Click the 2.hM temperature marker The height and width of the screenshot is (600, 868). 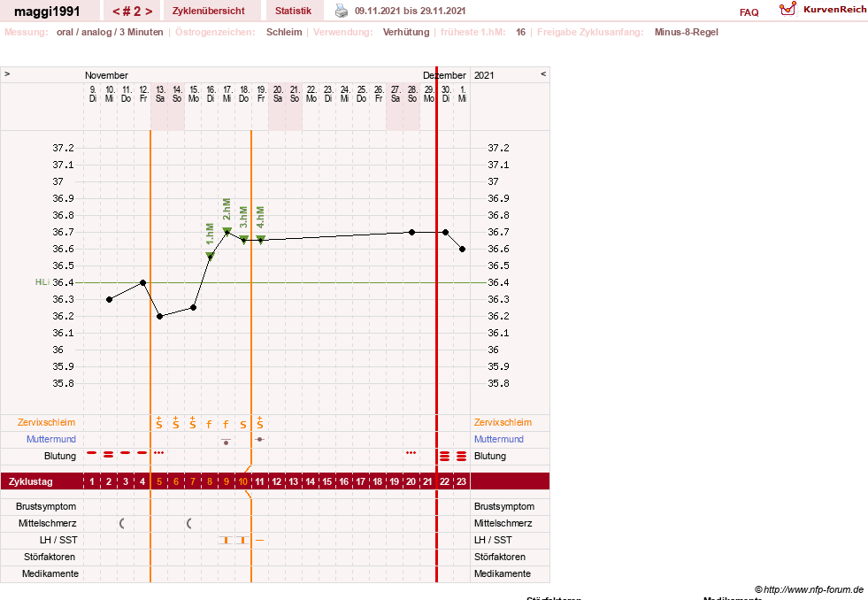click(x=227, y=231)
